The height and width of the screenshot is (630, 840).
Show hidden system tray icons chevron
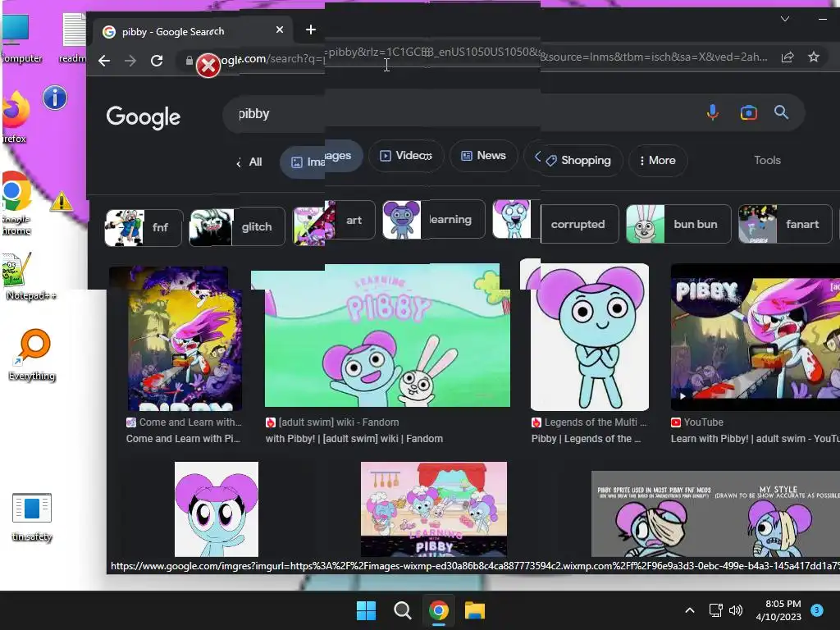pyautogui.click(x=690, y=610)
